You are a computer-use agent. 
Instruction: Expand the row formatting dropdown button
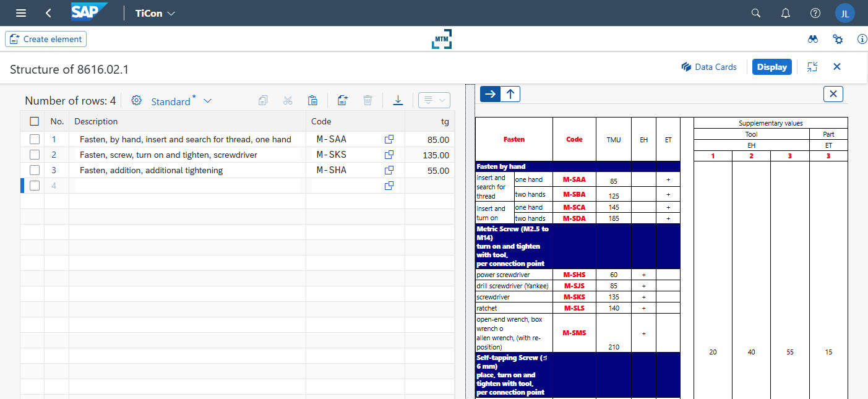pyautogui.click(x=434, y=100)
